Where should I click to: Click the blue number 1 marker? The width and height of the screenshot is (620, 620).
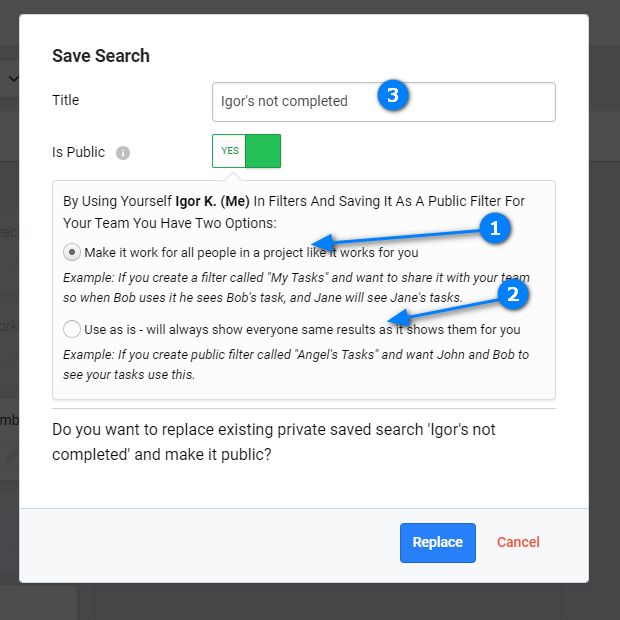(492, 228)
